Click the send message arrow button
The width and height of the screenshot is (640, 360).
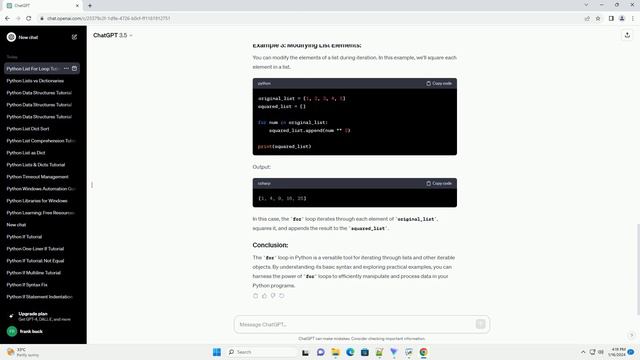pos(480,324)
